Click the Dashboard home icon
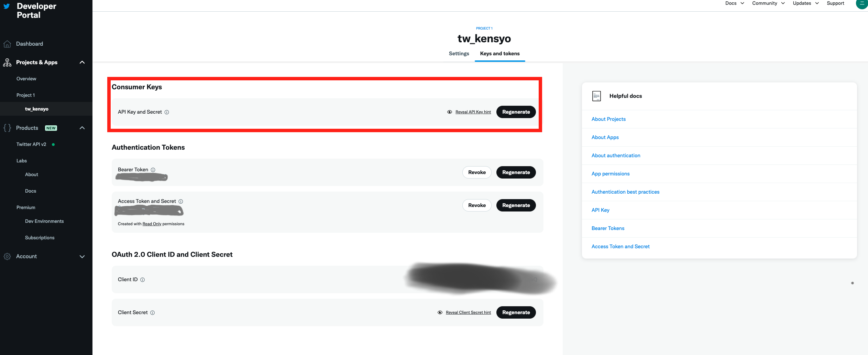The image size is (868, 355). [x=7, y=44]
